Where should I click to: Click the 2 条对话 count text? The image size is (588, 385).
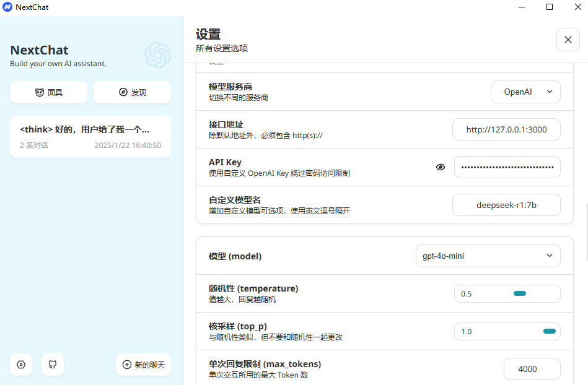click(x=34, y=145)
